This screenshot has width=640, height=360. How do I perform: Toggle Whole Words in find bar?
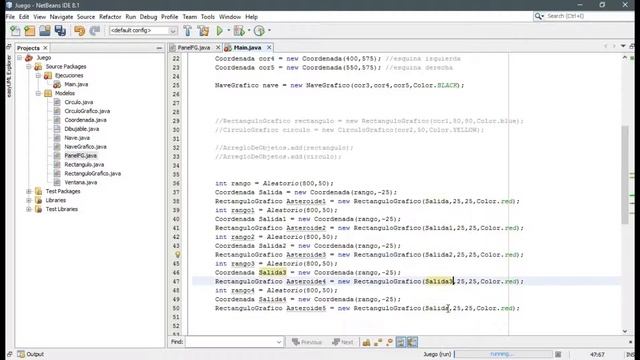378,342
